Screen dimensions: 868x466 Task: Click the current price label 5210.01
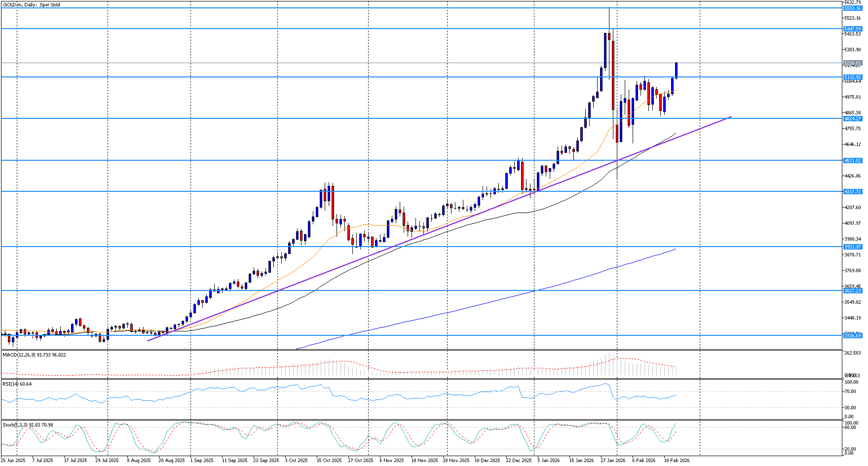[x=852, y=63]
